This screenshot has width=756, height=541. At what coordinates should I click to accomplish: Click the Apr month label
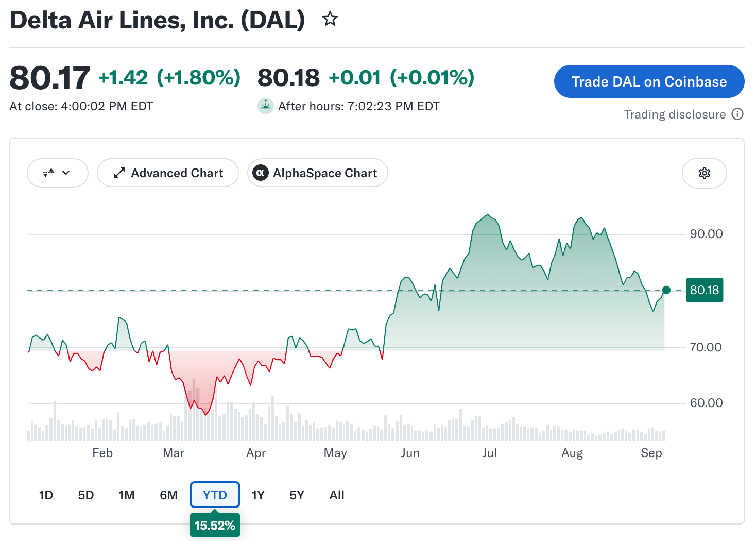point(256,453)
